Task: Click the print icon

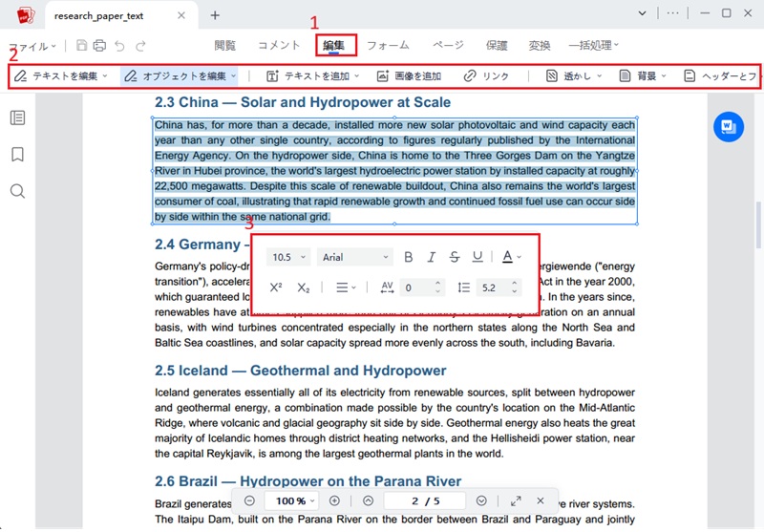Action: pos(100,46)
